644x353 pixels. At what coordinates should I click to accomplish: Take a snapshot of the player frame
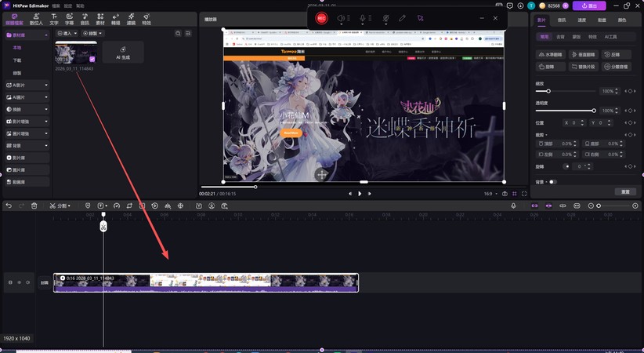[x=505, y=194]
